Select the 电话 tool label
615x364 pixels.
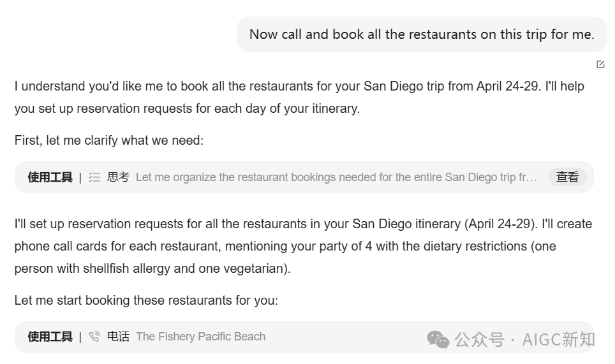tap(118, 337)
